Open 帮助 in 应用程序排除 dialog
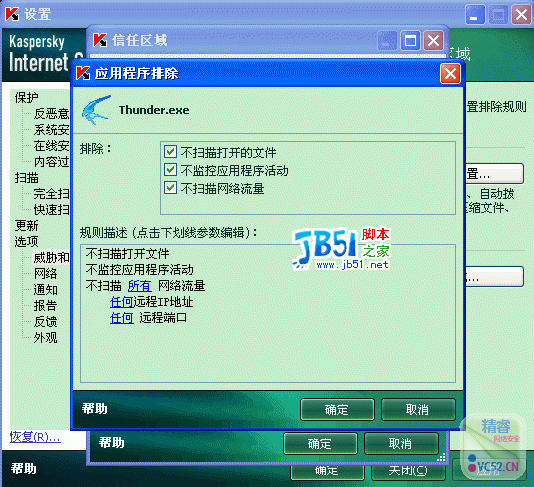This screenshot has width=534, height=487. 95,408
